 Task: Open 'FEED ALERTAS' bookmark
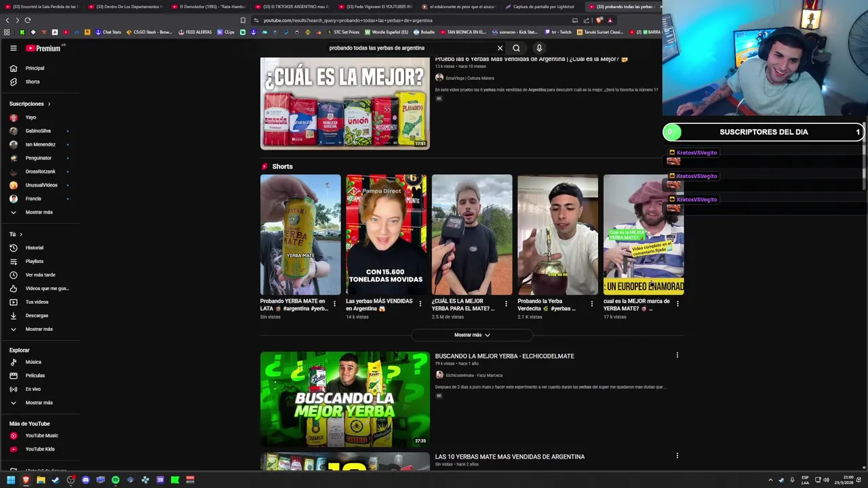click(195, 32)
